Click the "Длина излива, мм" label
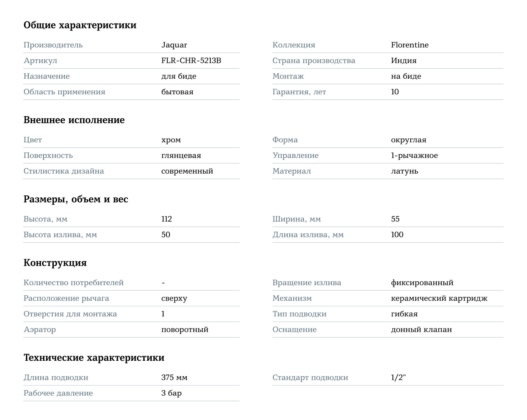 click(308, 235)
